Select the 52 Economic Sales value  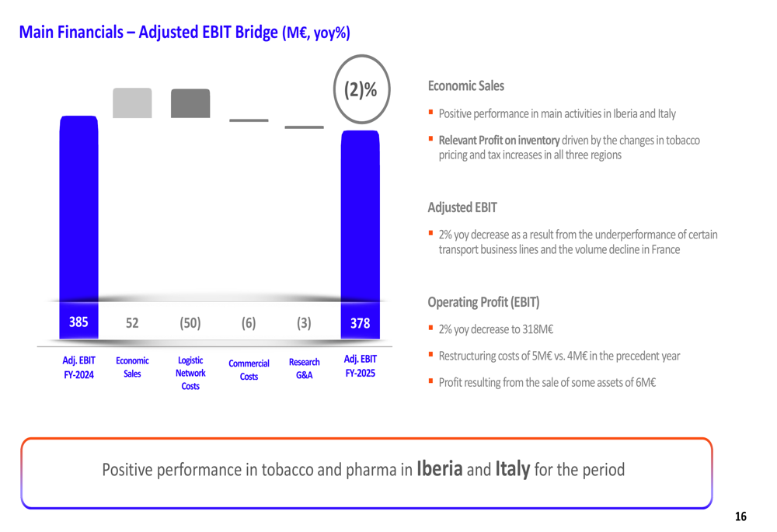(132, 323)
